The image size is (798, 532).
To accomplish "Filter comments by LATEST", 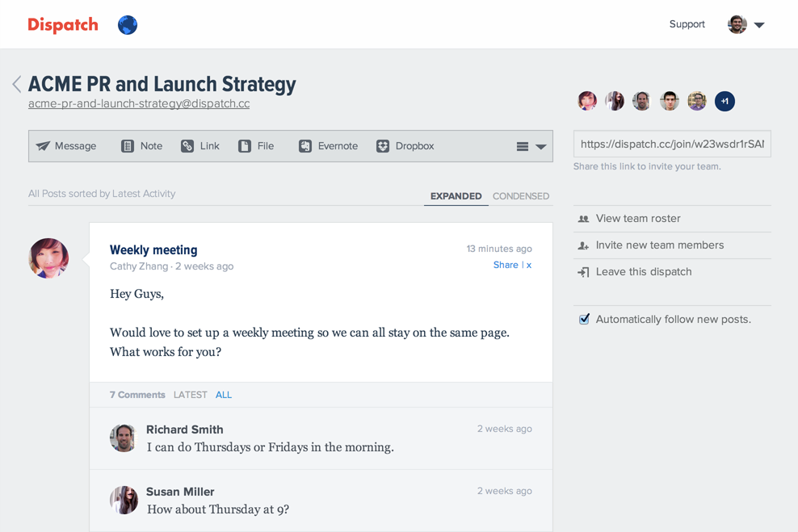I will click(x=190, y=395).
